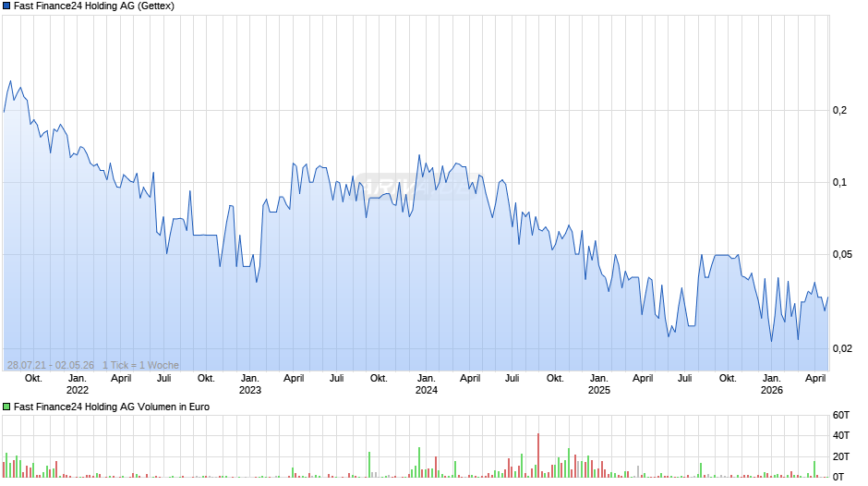The height and width of the screenshot is (486, 868).
Task: Click the 20T volume axis label
Action: [x=841, y=456]
